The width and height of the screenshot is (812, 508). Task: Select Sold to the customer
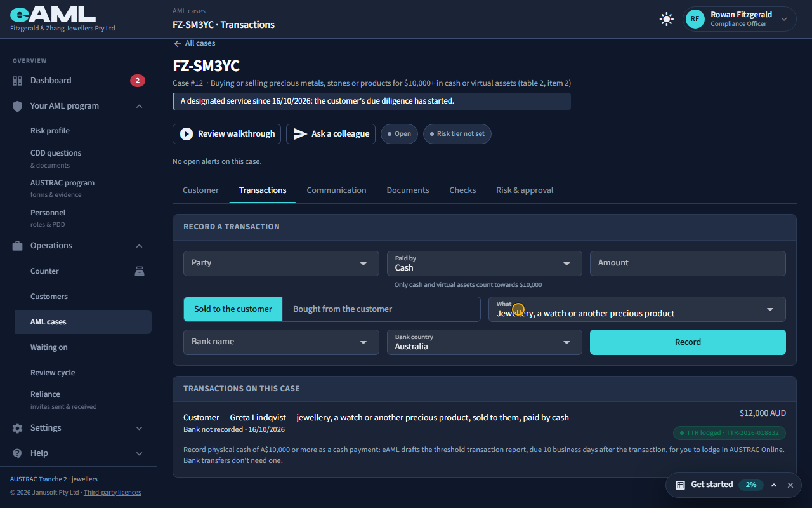point(233,309)
